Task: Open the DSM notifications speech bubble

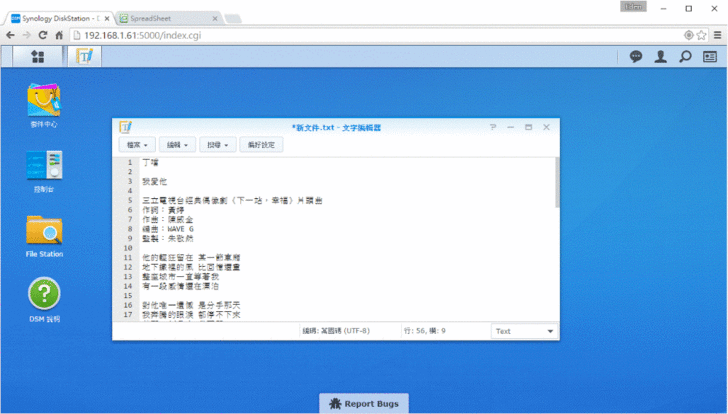Action: [635, 57]
